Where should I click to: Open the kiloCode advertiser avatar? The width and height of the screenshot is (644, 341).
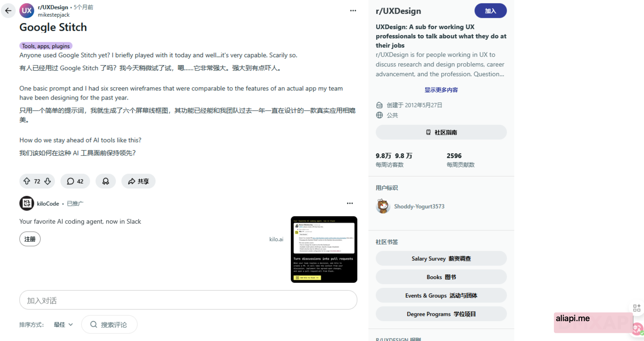click(27, 203)
